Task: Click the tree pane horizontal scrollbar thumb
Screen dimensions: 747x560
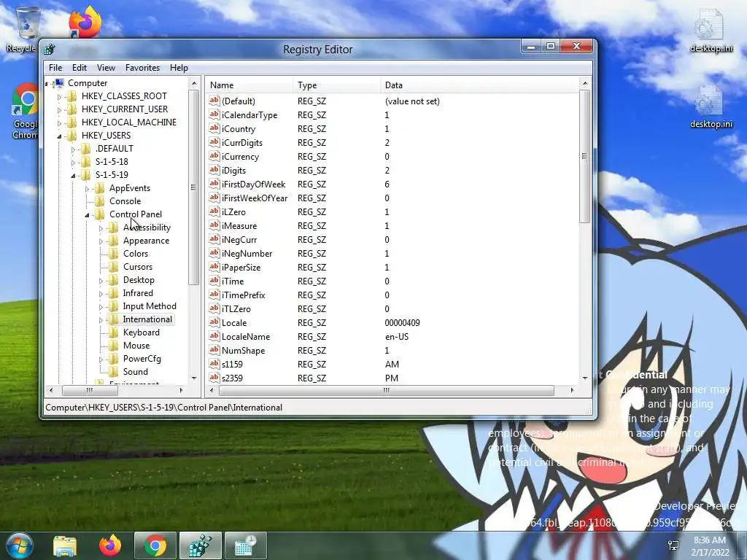Action: (x=90, y=391)
